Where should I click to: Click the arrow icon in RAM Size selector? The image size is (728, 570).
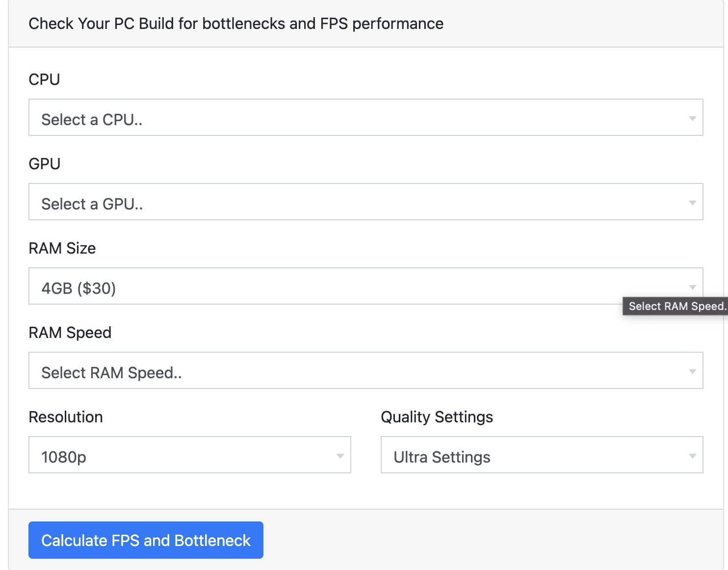[692, 287]
